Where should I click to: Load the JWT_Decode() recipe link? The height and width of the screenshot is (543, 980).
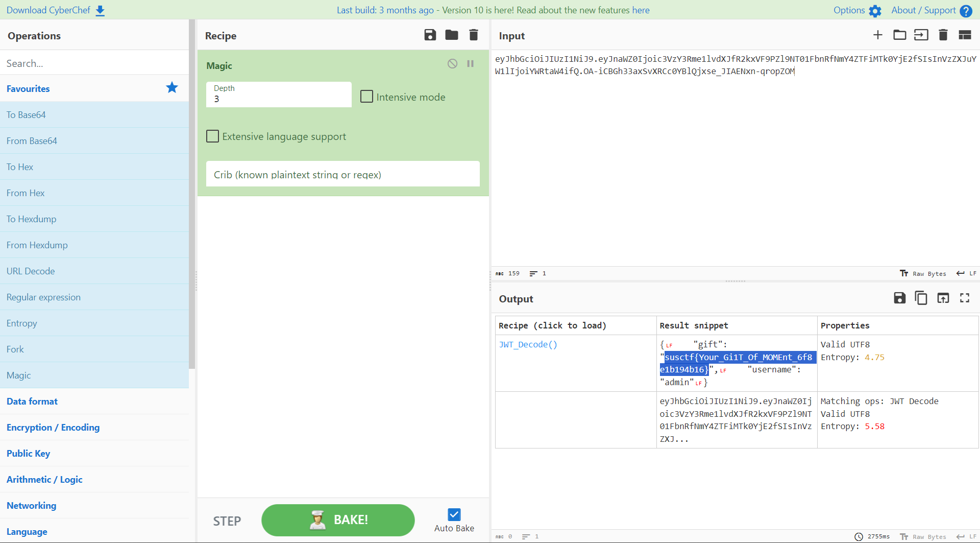528,345
